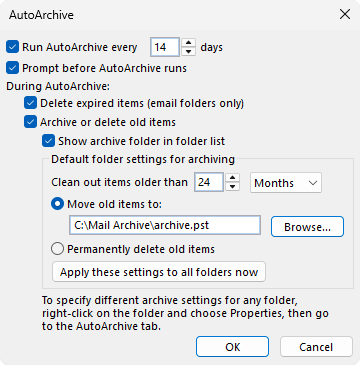
Task: Apply these settings to all folders now
Action: (159, 272)
